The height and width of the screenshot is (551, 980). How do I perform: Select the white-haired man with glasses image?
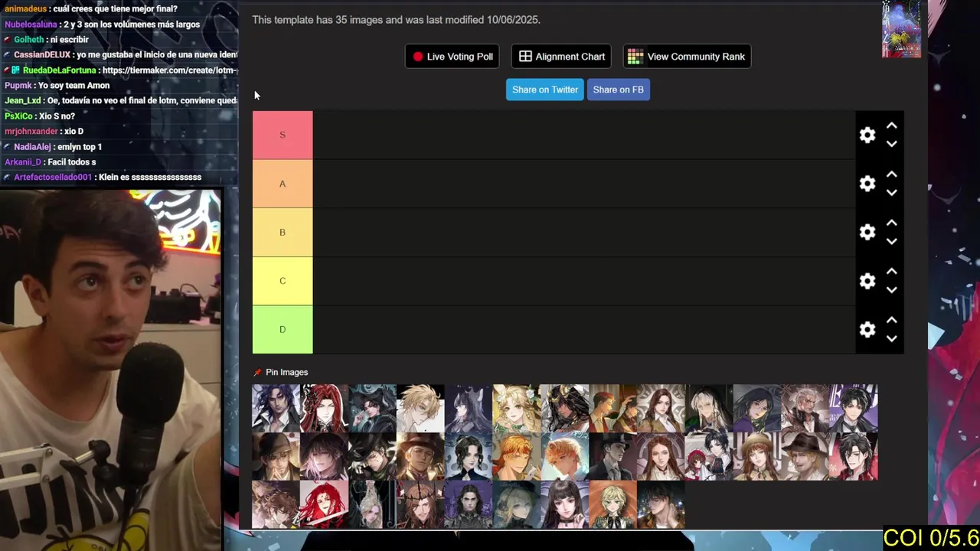[x=805, y=408]
